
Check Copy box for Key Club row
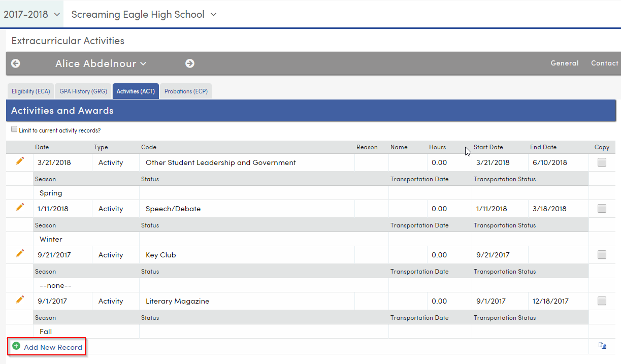[x=602, y=255]
